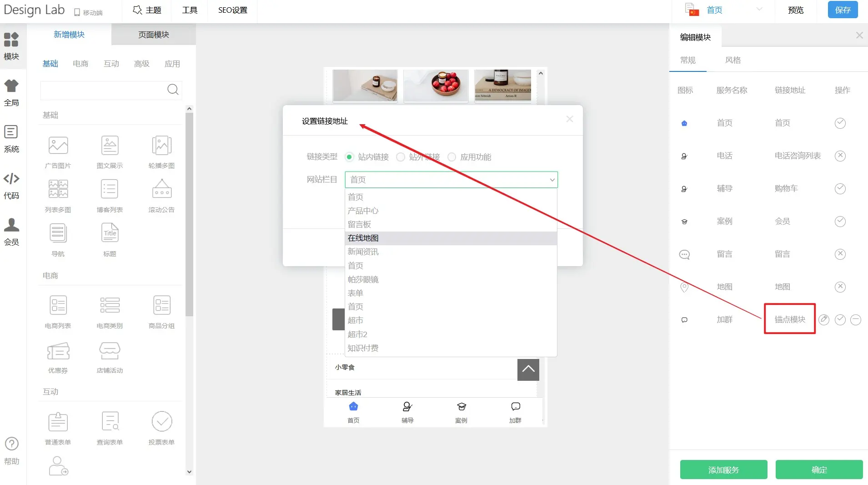Switch to the 风格 style tab
This screenshot has width=868, height=485.
pyautogui.click(x=733, y=60)
